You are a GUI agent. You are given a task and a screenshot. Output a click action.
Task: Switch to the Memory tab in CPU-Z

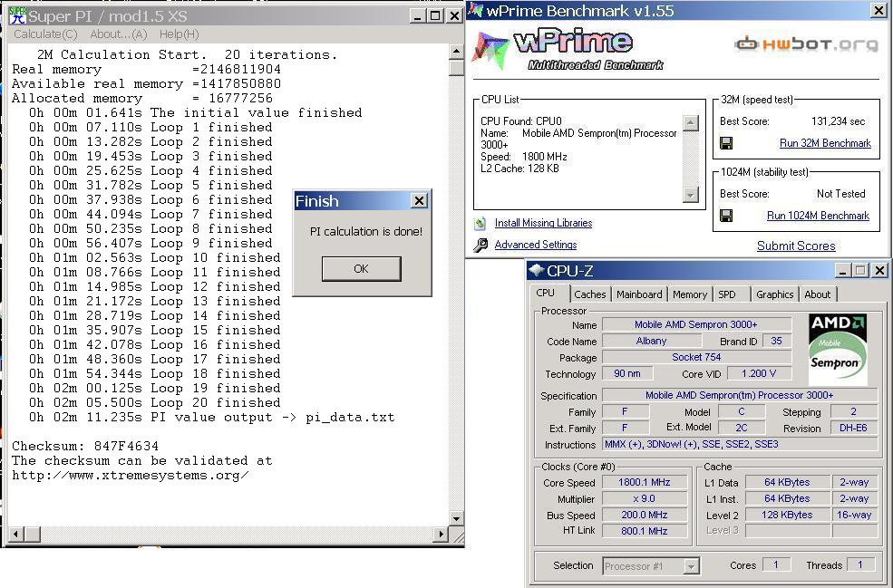pyautogui.click(x=690, y=294)
